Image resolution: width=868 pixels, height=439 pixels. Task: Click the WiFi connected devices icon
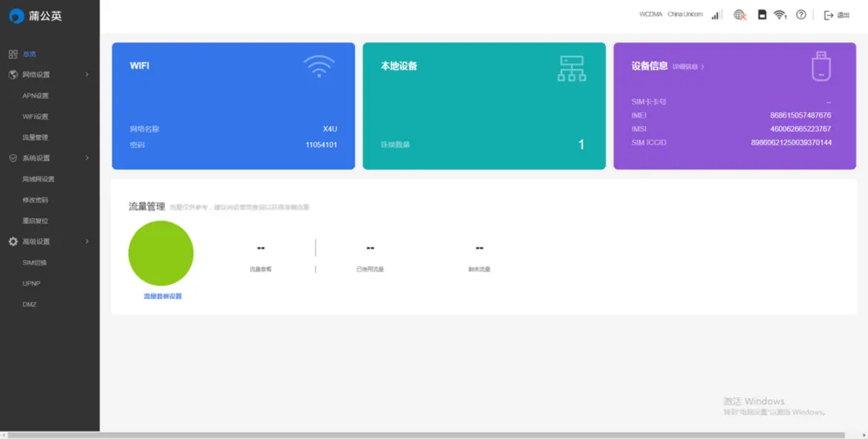[x=780, y=15]
